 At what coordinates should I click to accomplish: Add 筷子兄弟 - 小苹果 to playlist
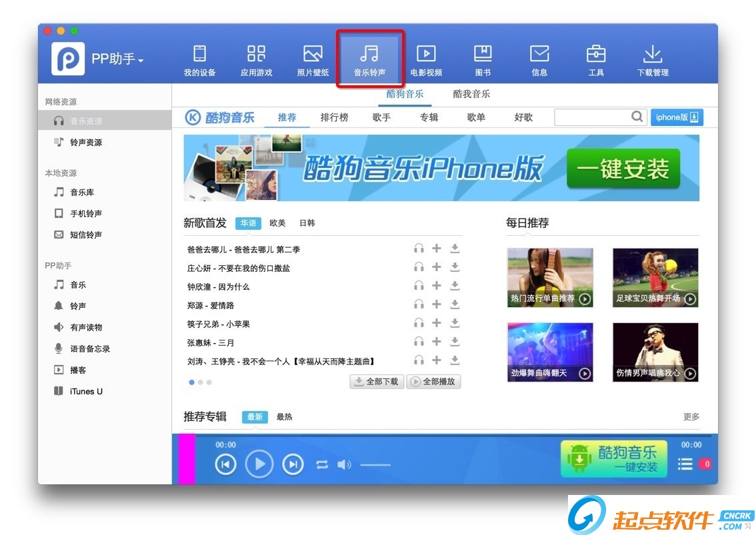tap(437, 323)
